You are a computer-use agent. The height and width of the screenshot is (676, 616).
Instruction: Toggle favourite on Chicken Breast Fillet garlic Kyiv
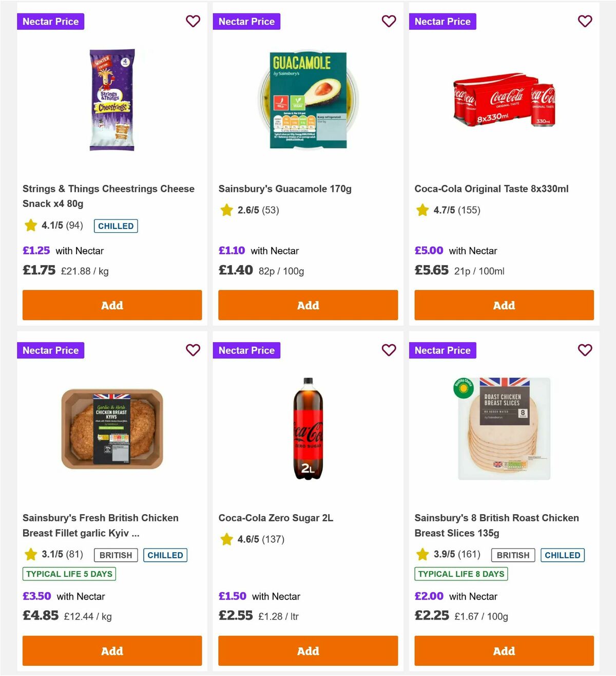pyautogui.click(x=193, y=350)
